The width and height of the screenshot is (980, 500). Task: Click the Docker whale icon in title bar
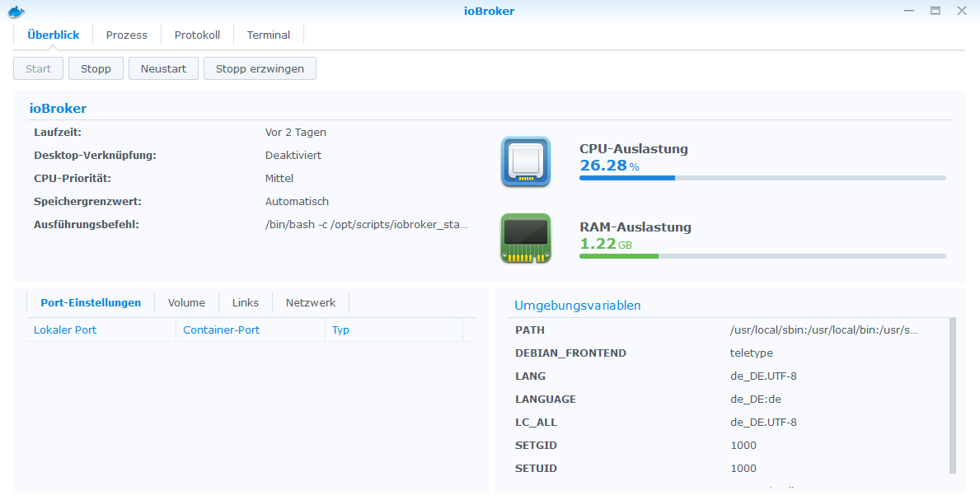[x=16, y=12]
